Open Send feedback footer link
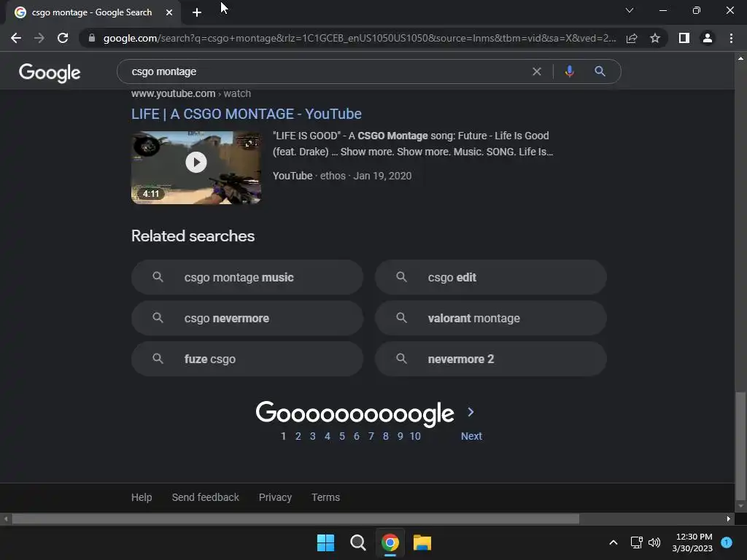 pyautogui.click(x=205, y=497)
